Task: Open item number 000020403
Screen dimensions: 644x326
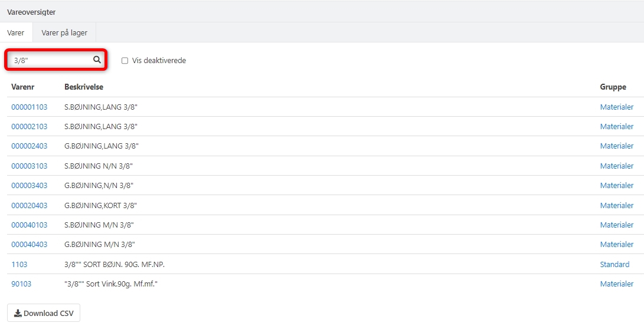Action: pyautogui.click(x=30, y=206)
